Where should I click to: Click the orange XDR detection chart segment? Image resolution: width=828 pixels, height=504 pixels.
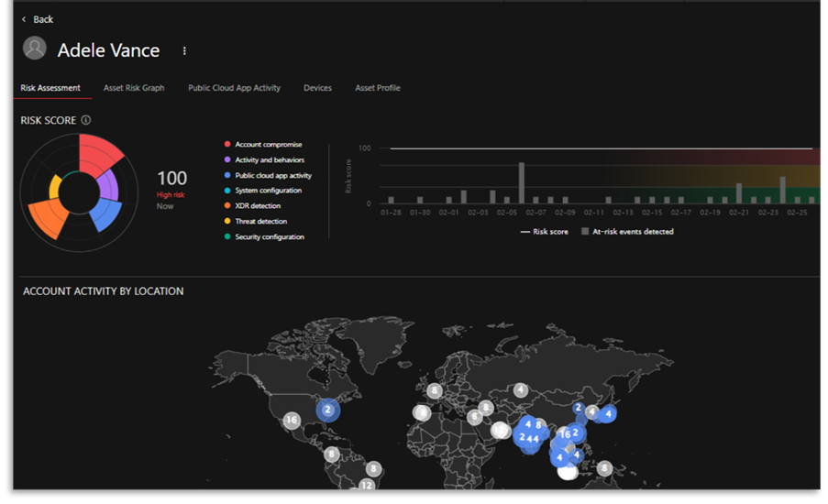[46, 219]
